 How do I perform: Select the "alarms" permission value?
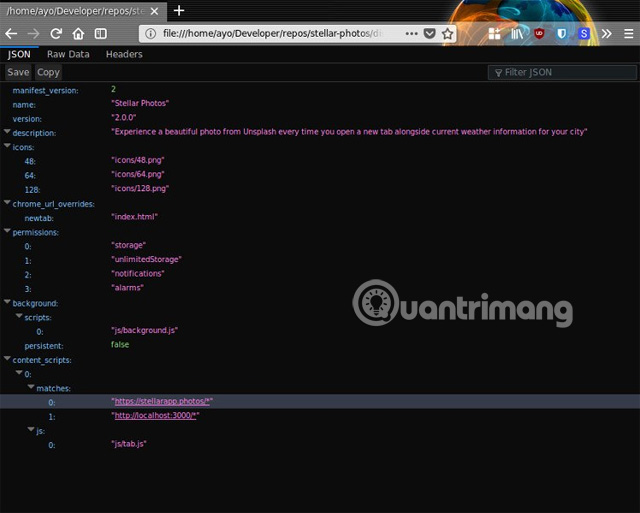click(x=127, y=288)
